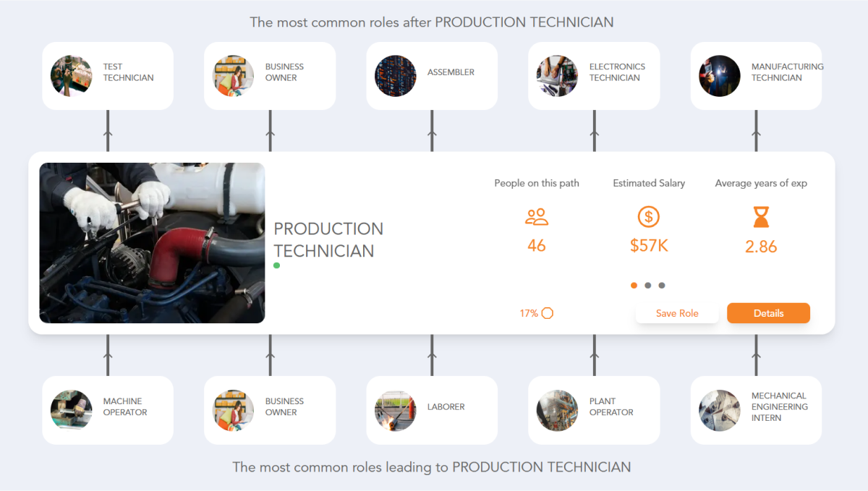Click the Production Technician engine photo
Image resolution: width=868 pixels, height=491 pixels.
[x=152, y=242]
